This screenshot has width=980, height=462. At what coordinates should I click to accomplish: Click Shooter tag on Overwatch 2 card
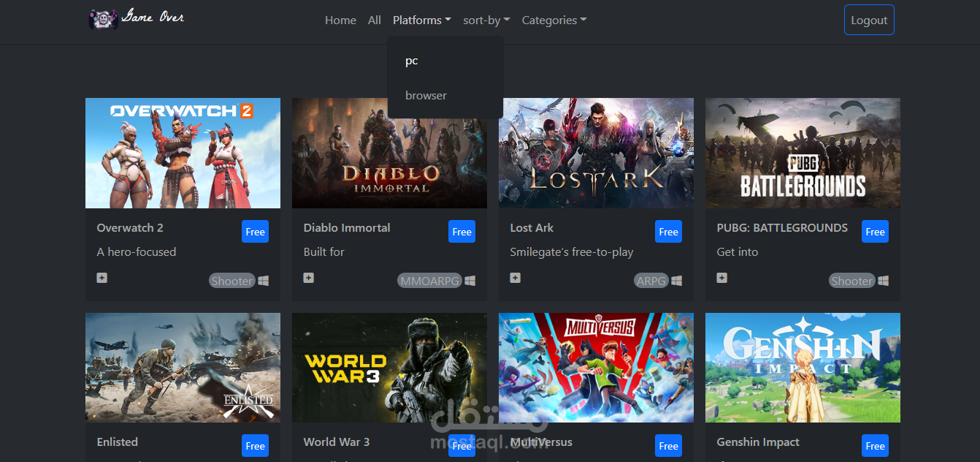(x=232, y=281)
